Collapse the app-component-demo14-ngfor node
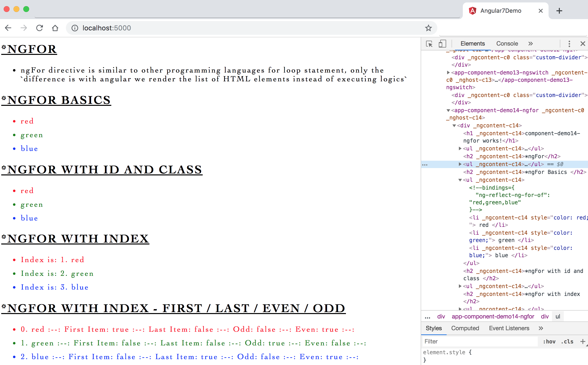Image resolution: width=588 pixels, height=365 pixels. tap(448, 110)
